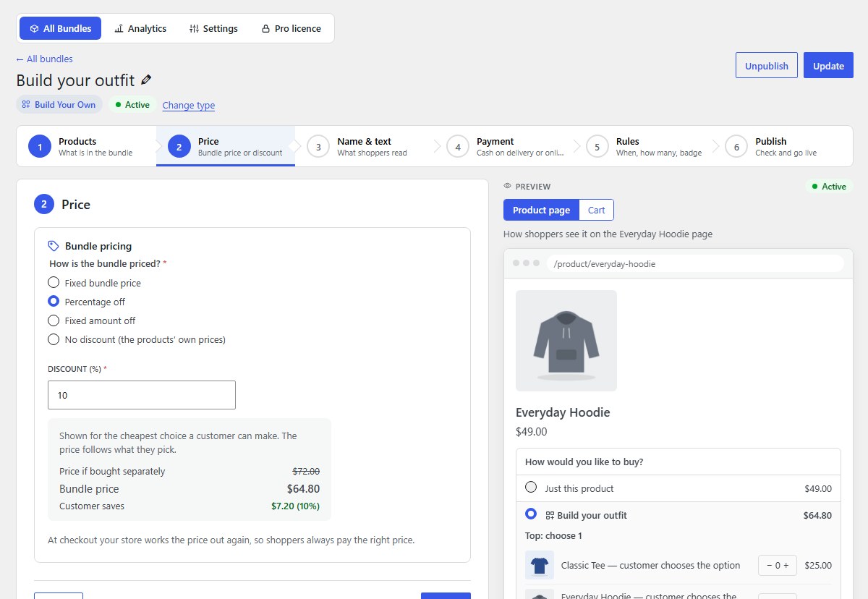Click the Update button
Screen dimensions: 868x599
click(828, 66)
